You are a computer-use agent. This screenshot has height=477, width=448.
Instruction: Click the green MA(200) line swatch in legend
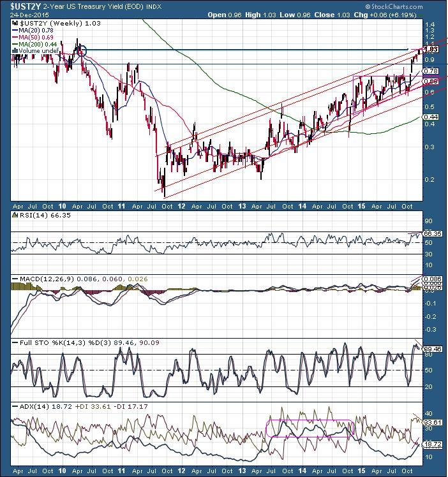(15, 45)
